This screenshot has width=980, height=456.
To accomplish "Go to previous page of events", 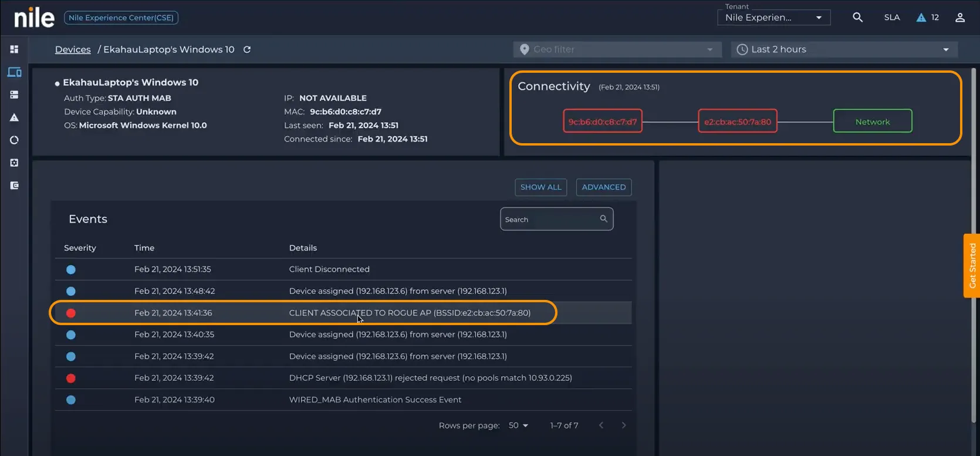I will (x=601, y=425).
